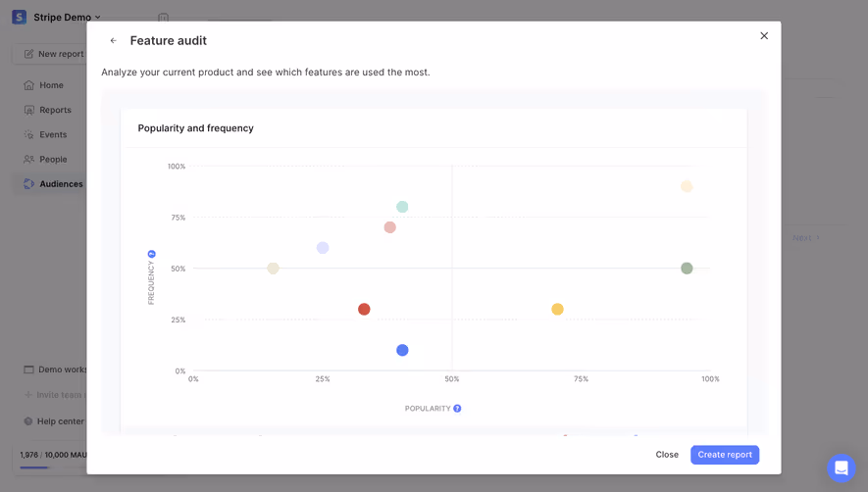This screenshot has height=492, width=868.
Task: Select the sage green data point
Action: (x=687, y=268)
